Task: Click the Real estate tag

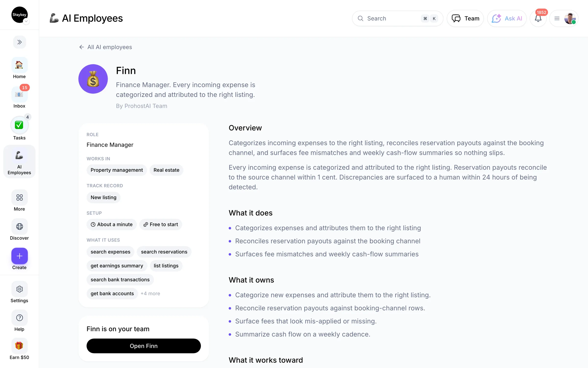Action: [x=166, y=170]
